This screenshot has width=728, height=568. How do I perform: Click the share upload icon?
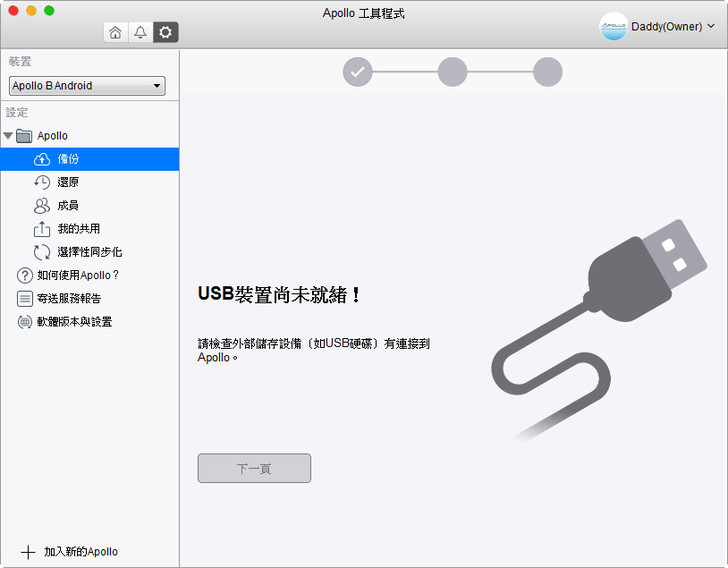[x=42, y=229]
